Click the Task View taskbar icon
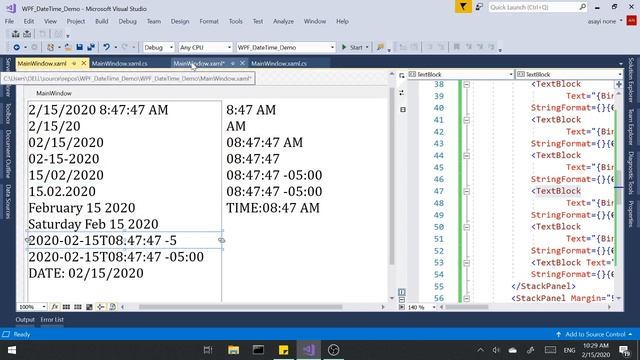The image size is (640, 360). click(208, 350)
